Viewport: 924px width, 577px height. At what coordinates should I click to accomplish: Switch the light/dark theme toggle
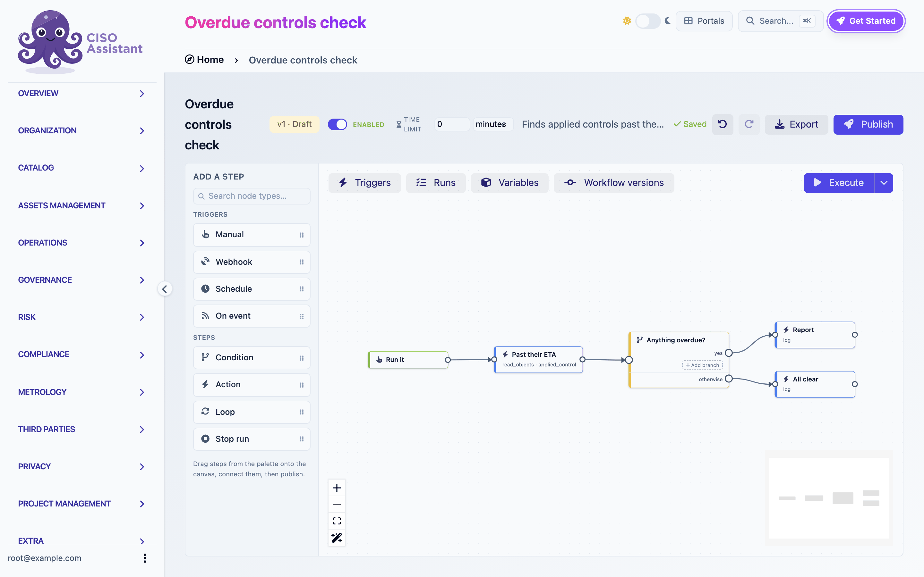(647, 21)
